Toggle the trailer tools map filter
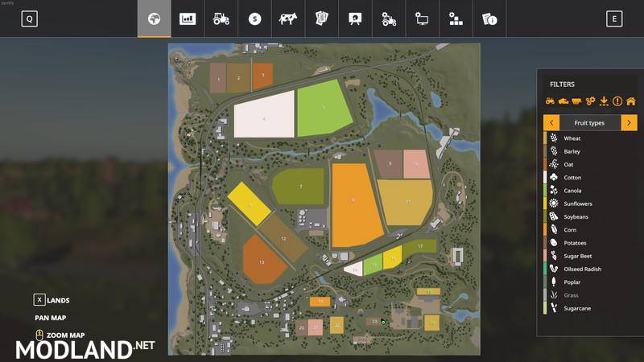644x362 pixels. 576,101
